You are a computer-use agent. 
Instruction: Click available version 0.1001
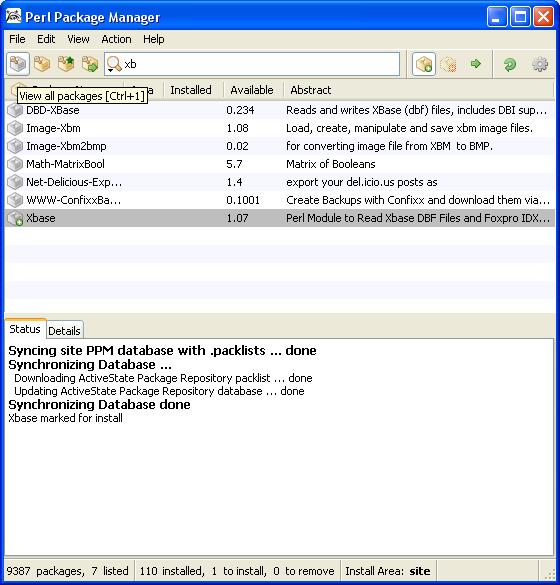pos(243,200)
